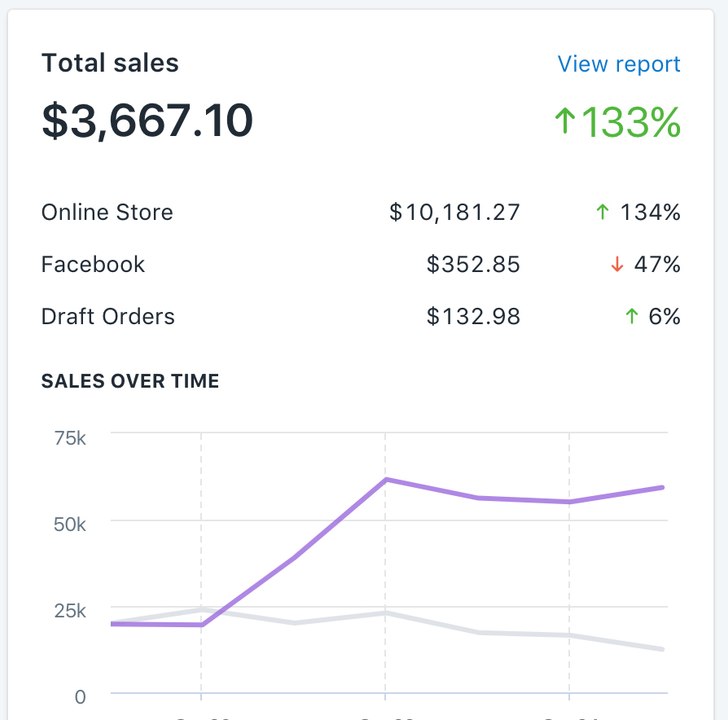This screenshot has height=720, width=728.
Task: Select the $3,667.10 total sales amount
Action: point(147,121)
